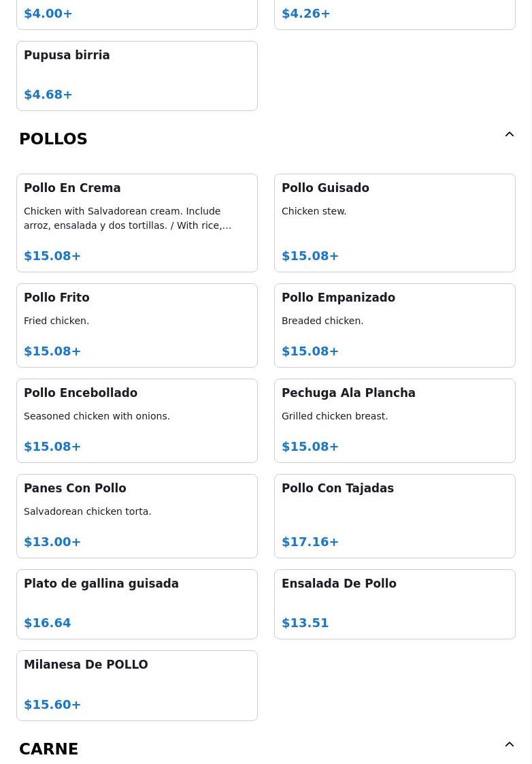
Task: Open Pollo Con Tajadas item
Action: pyautogui.click(x=395, y=516)
